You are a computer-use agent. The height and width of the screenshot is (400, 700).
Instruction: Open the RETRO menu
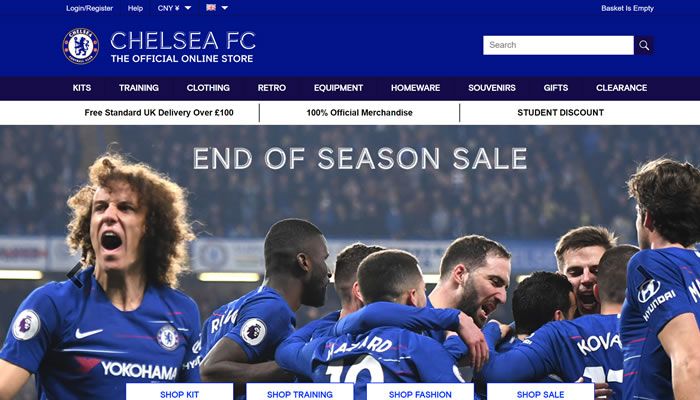(x=271, y=88)
